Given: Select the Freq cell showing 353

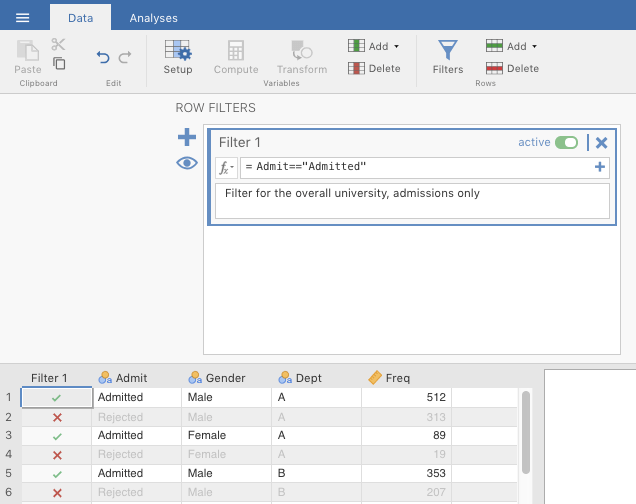Looking at the screenshot, I should (x=406, y=474).
